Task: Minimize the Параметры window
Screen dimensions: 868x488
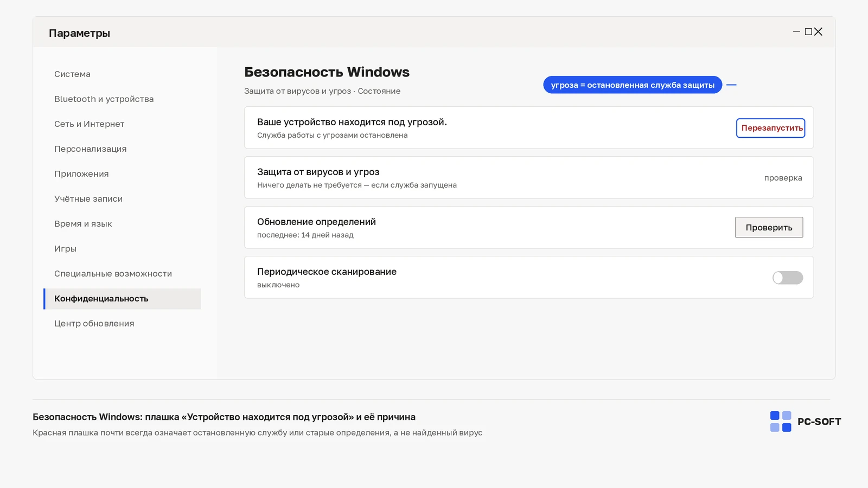Action: (x=796, y=32)
